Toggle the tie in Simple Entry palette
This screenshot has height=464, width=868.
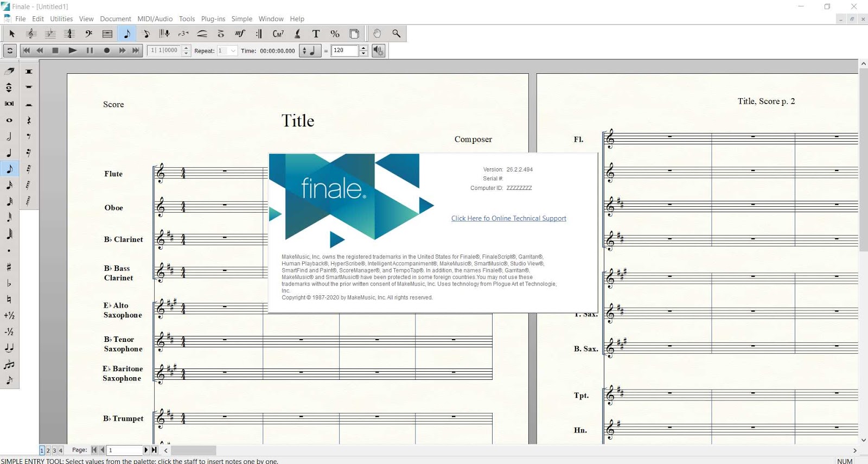(9, 348)
